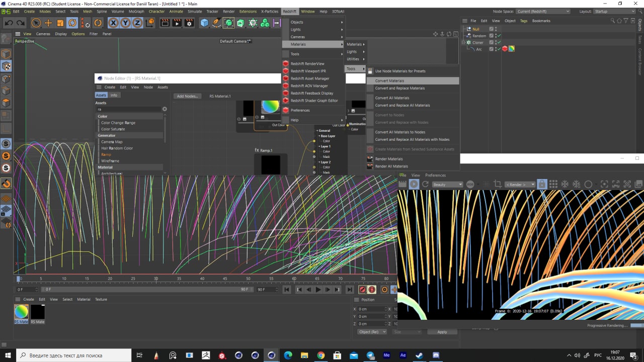Toggle X axis lock
The width and height of the screenshot is (644, 362).
pos(113,23)
